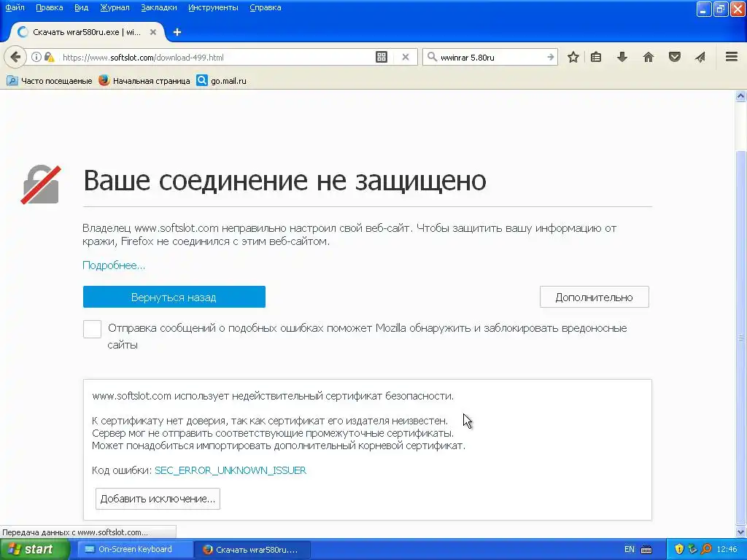Open Правка menu

[49, 7]
